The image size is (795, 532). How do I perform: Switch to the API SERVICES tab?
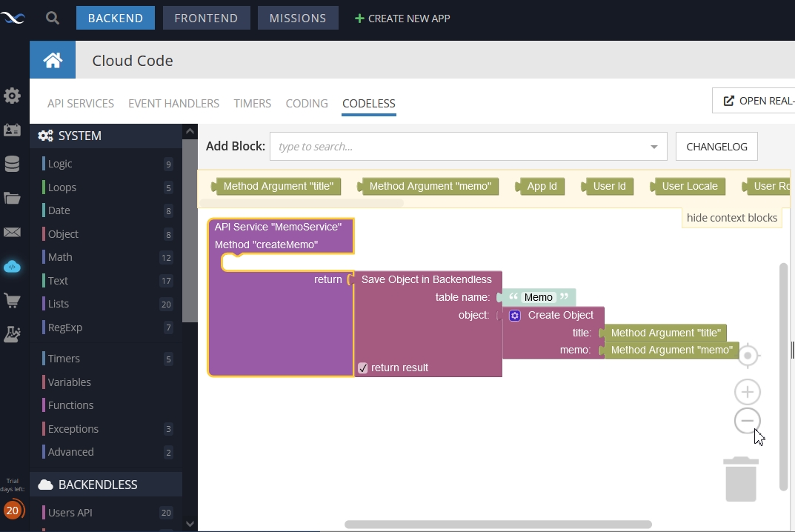[x=81, y=104]
